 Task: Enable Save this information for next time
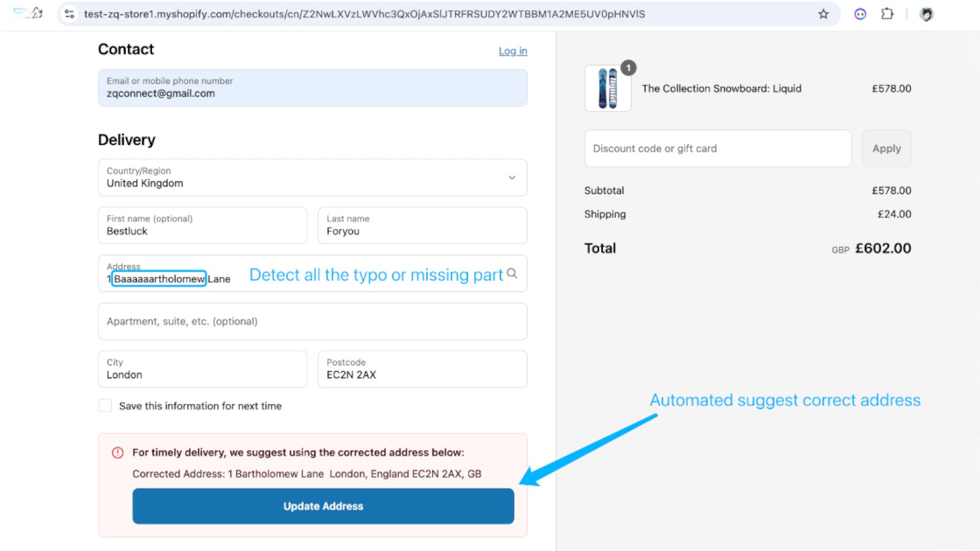coord(105,405)
